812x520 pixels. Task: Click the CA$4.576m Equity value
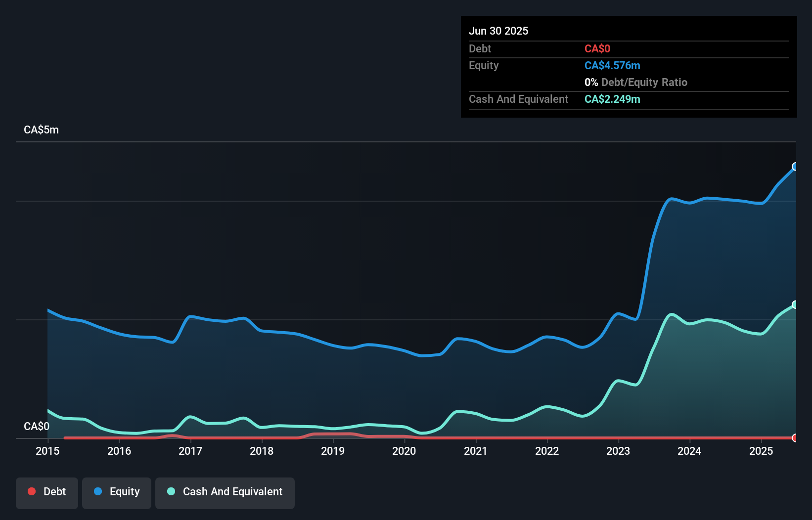(612, 66)
